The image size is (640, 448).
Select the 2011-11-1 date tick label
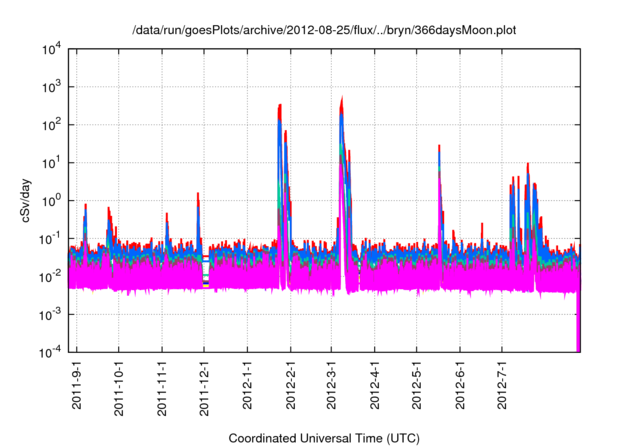pos(162,385)
